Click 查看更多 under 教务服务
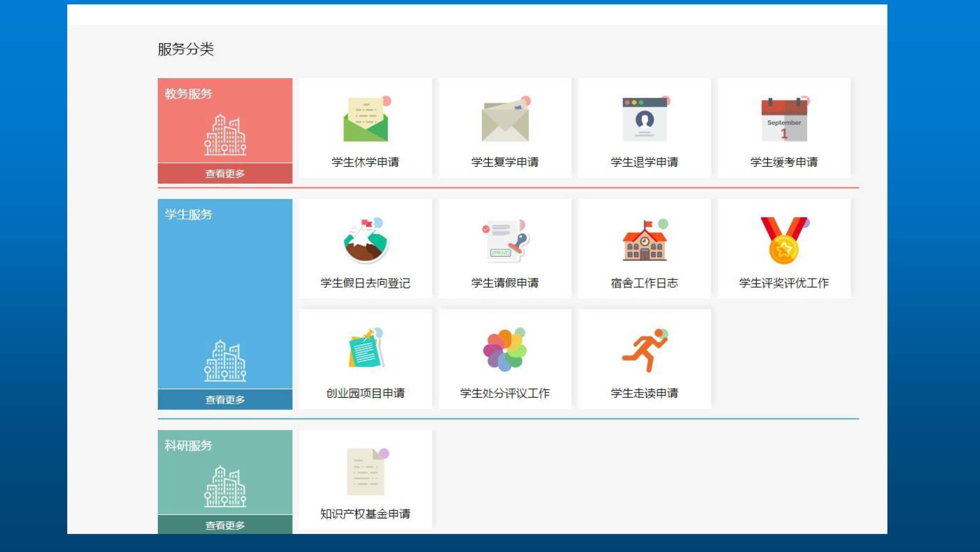980x552 pixels. point(225,174)
